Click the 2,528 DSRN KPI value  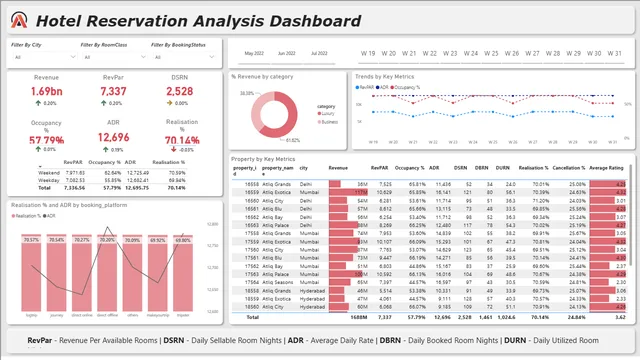point(180,91)
